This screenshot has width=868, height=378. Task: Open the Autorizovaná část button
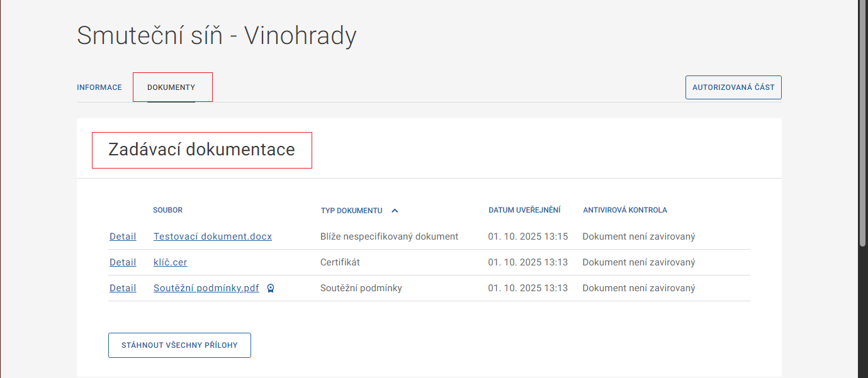click(733, 87)
